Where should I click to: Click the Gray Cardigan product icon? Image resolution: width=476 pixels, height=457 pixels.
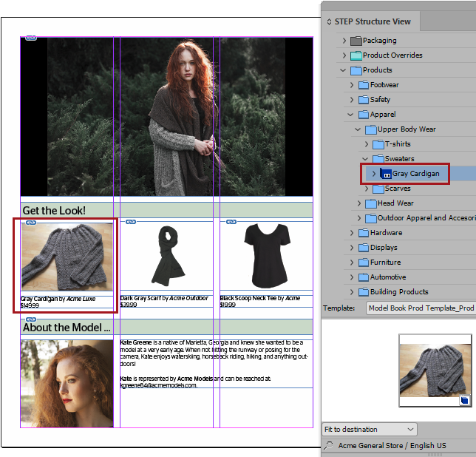[386, 174]
